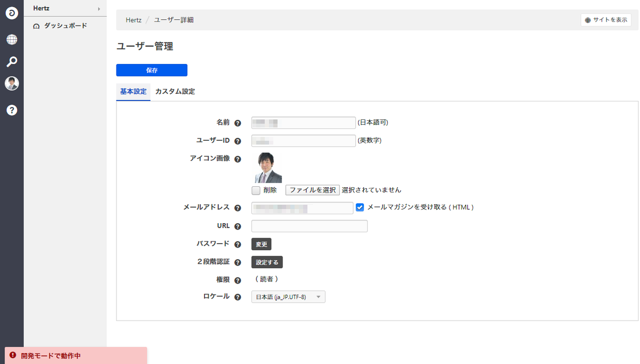Expand the Hertz site menu arrow

pos(99,8)
